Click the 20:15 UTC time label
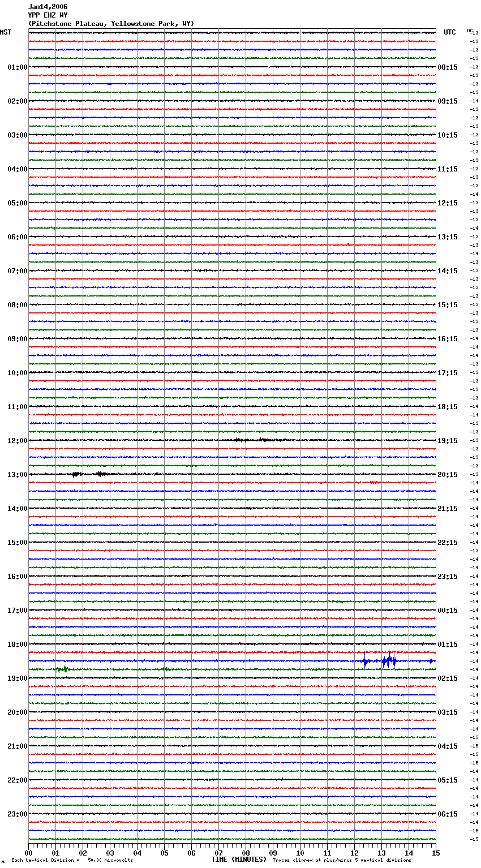Screen dimensions: 481x868 [448, 475]
